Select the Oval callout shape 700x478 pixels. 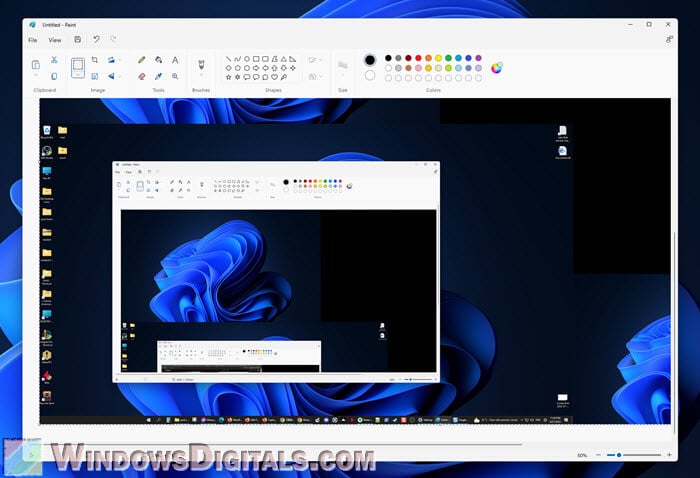click(x=256, y=77)
